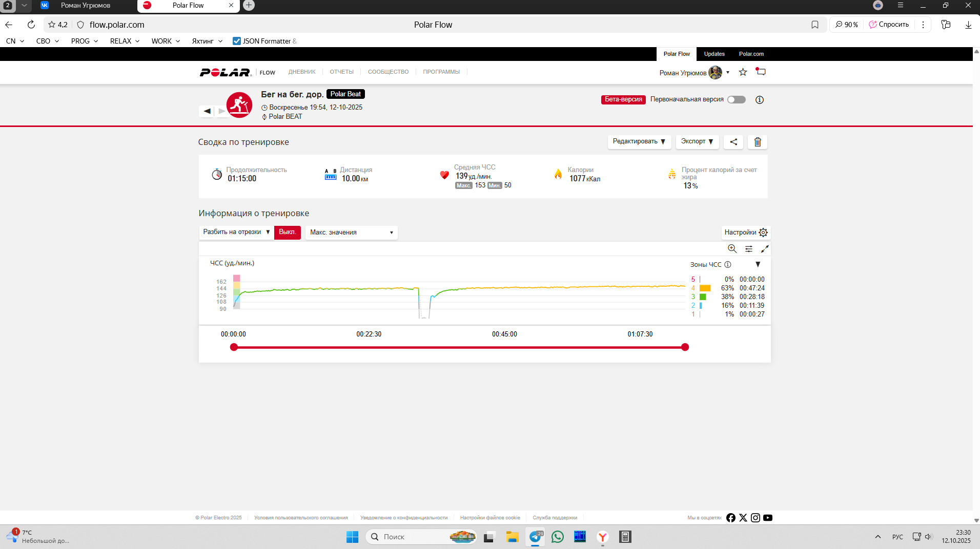Reload the page in browser
This screenshot has height=549, width=980.
(x=31, y=25)
